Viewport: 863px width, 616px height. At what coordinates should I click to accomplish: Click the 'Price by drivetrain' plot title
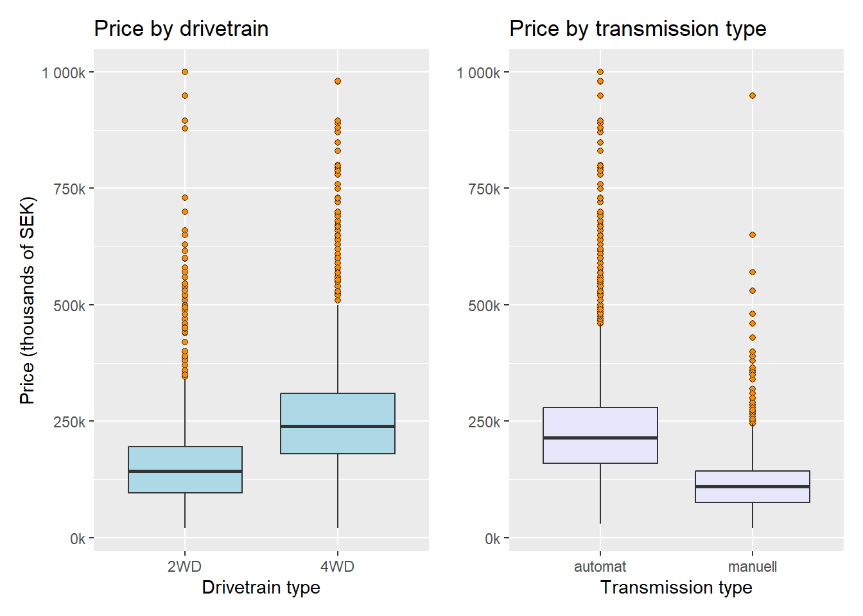pyautogui.click(x=181, y=29)
